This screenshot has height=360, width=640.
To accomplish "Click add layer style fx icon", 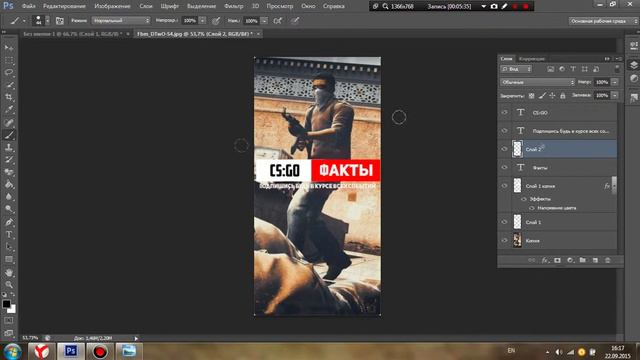I will [544, 260].
